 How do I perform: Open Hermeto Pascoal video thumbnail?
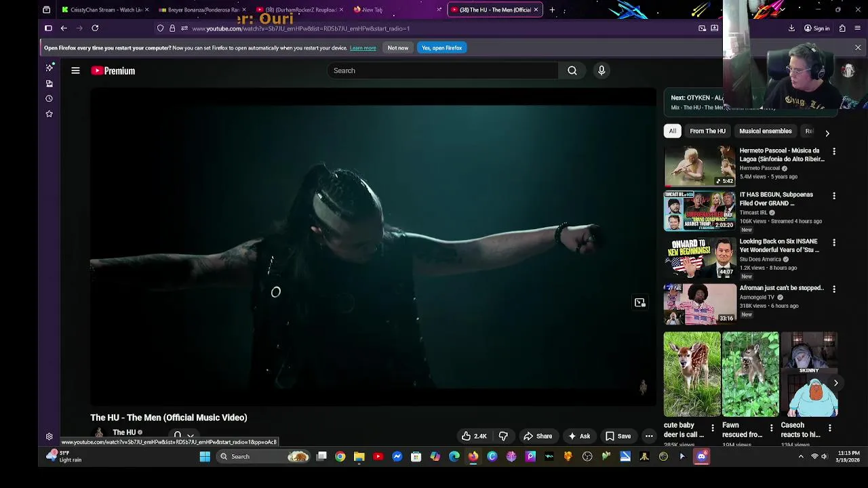[699, 165]
